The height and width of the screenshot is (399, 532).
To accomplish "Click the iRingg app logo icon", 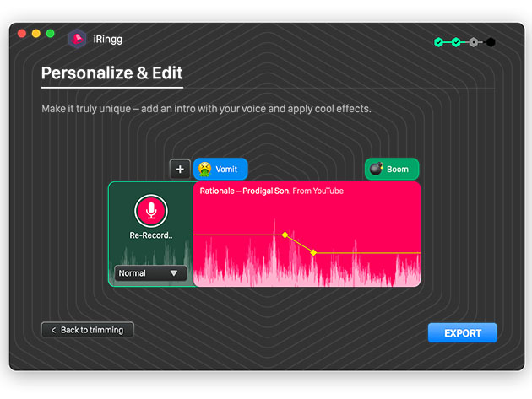I will point(78,39).
